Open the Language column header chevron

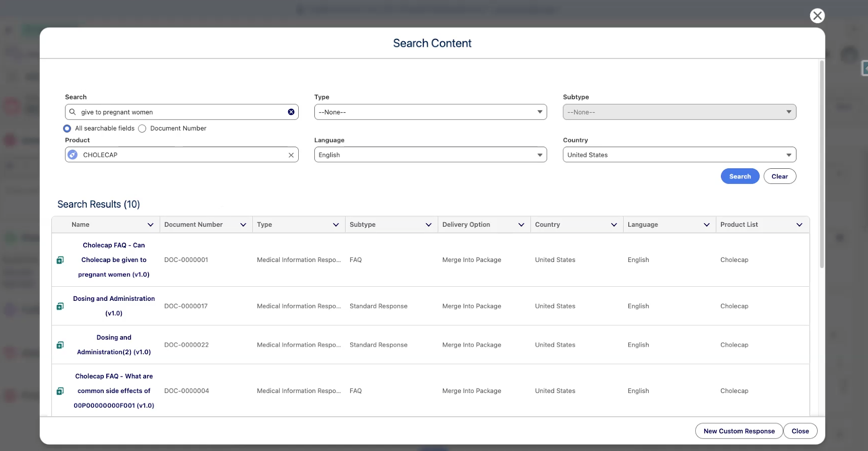pyautogui.click(x=706, y=225)
